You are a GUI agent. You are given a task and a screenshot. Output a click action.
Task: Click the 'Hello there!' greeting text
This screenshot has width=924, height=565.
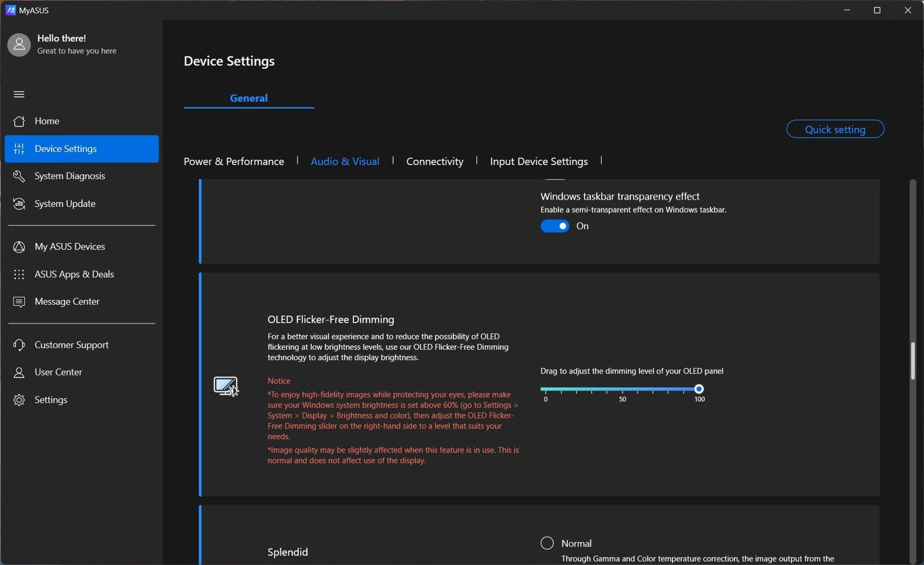coord(62,38)
